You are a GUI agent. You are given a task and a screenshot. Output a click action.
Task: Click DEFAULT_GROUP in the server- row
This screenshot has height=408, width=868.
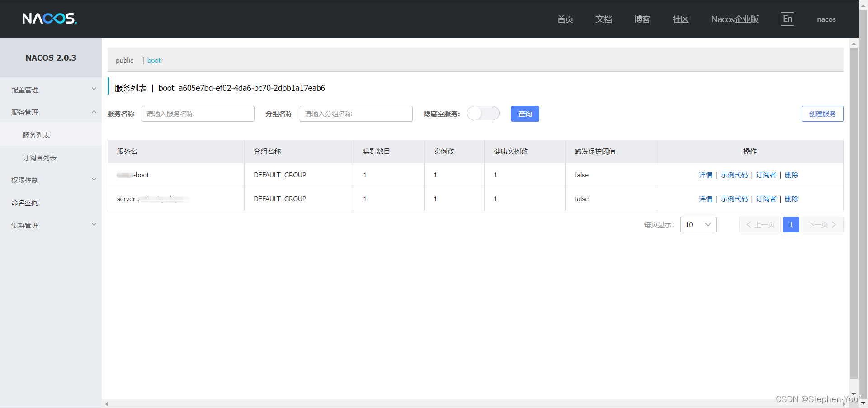tap(280, 199)
